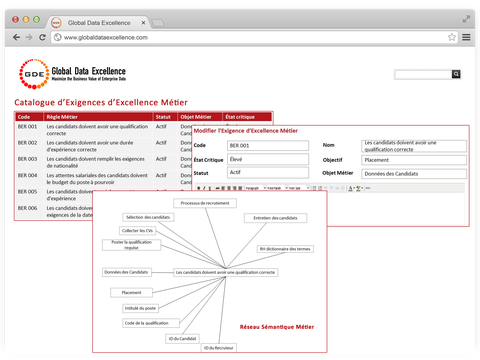
Task: Select the Sélection des candidats node
Action: 148,217
